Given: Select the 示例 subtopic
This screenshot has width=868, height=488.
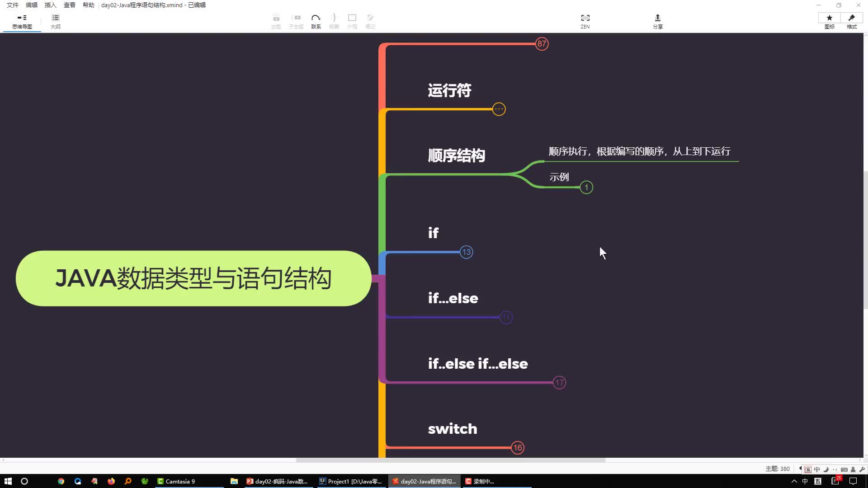Looking at the screenshot, I should [x=559, y=177].
